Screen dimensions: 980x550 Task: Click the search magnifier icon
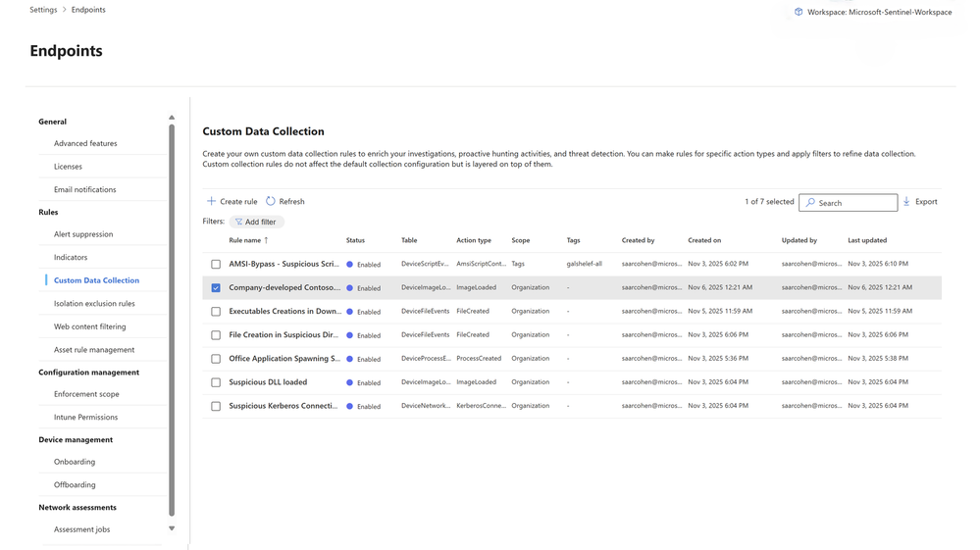(x=810, y=202)
